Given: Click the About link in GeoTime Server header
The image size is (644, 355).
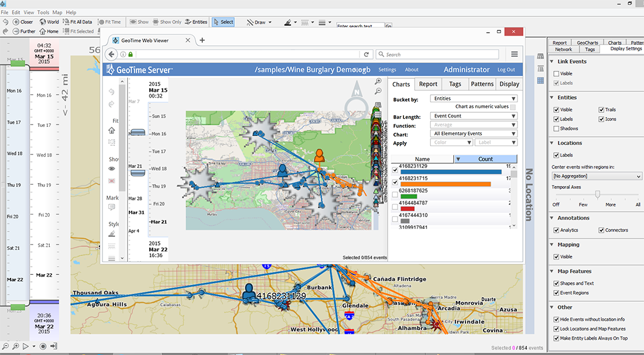Looking at the screenshot, I should (x=412, y=70).
